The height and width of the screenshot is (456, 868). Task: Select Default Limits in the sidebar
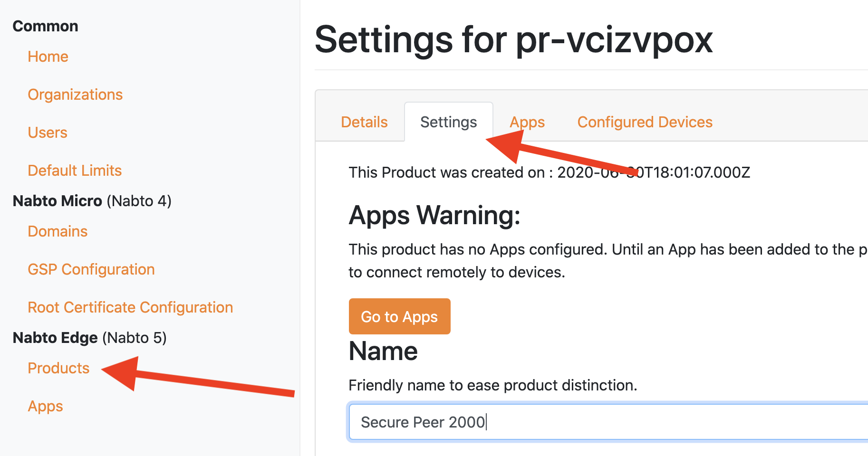pos(75,171)
